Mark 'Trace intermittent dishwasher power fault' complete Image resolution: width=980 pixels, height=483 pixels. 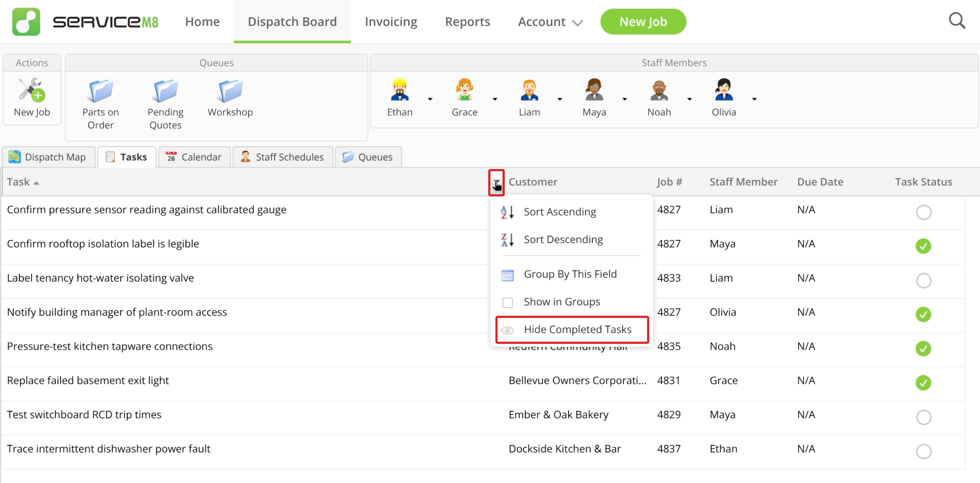[x=923, y=451]
